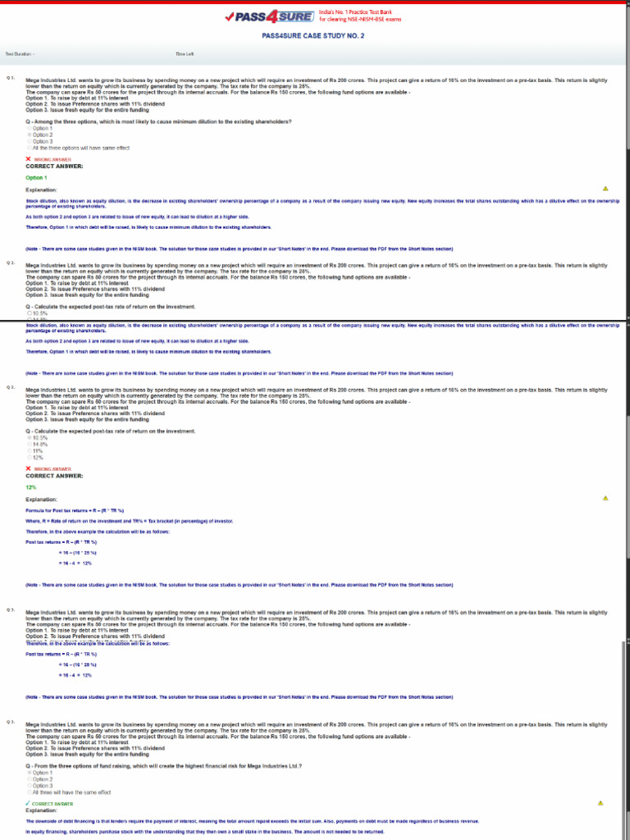Click the yellow warning icon beside Q3 explanation
The width and height of the screenshot is (630, 840).
600,803
